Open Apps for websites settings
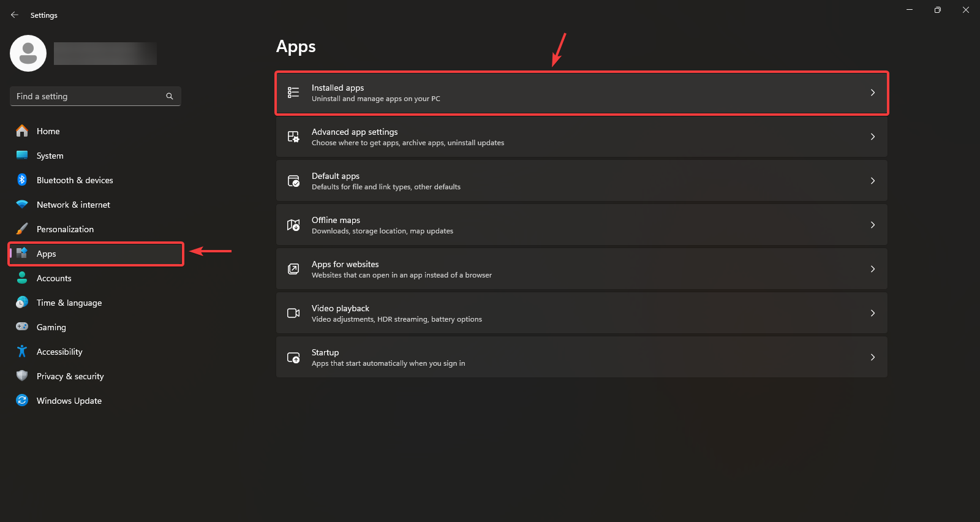 581,269
